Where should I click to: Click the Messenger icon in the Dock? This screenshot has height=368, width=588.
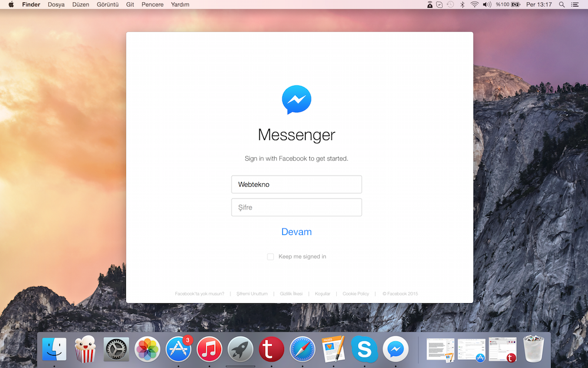(x=396, y=349)
